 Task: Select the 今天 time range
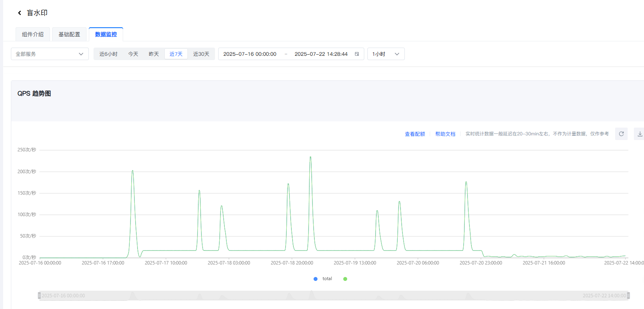[x=133, y=54]
